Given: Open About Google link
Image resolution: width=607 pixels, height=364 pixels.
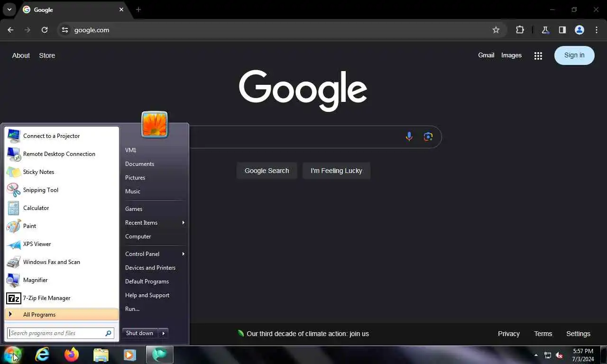Looking at the screenshot, I should tap(21, 55).
